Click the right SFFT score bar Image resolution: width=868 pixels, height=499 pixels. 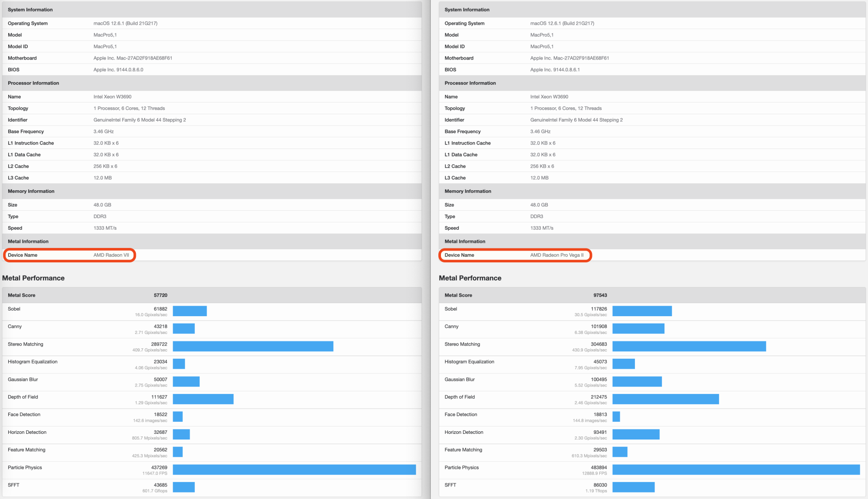pyautogui.click(x=633, y=487)
